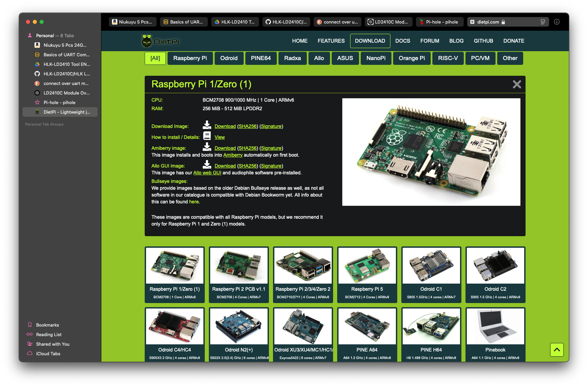
Task: Click the scroll-to-top arrow button
Action: 557,349
